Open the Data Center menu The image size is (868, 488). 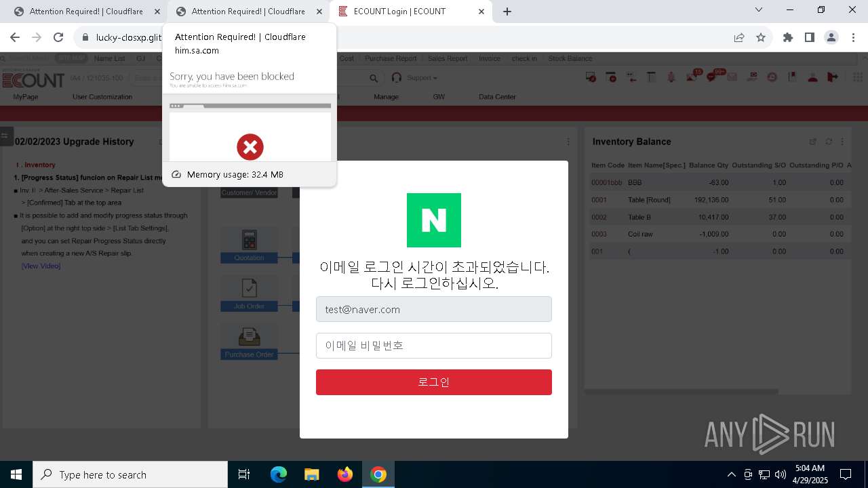497,97
